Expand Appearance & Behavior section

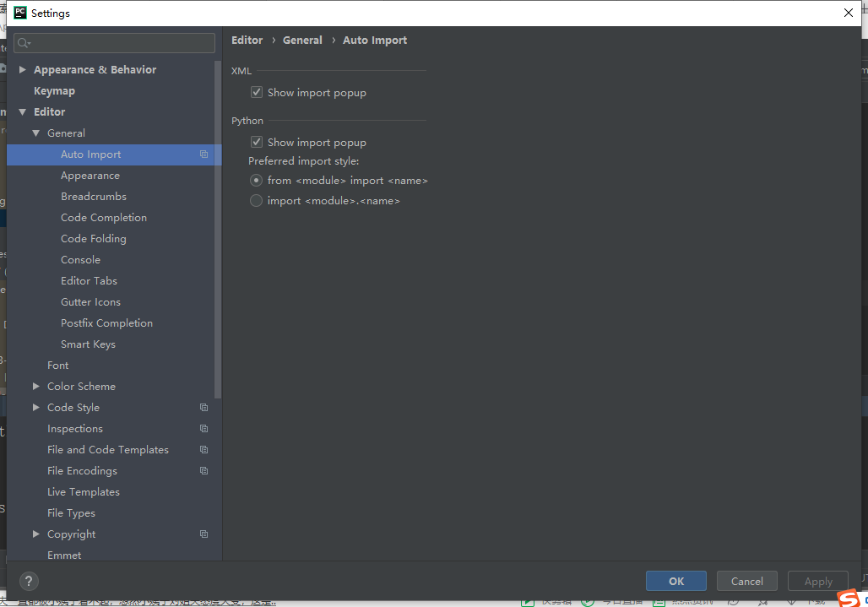[23, 70]
